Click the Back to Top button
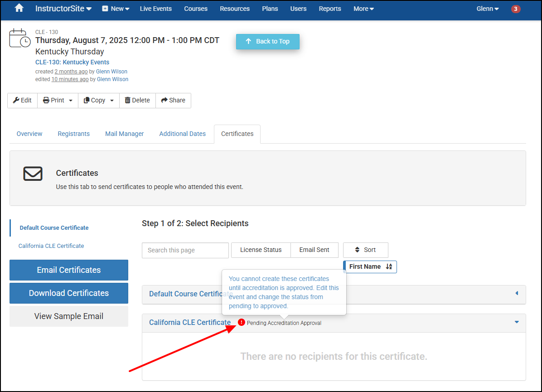 click(x=268, y=42)
